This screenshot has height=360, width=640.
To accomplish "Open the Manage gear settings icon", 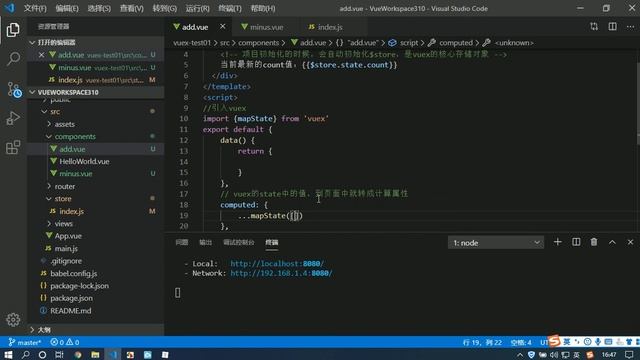I will point(13,320).
